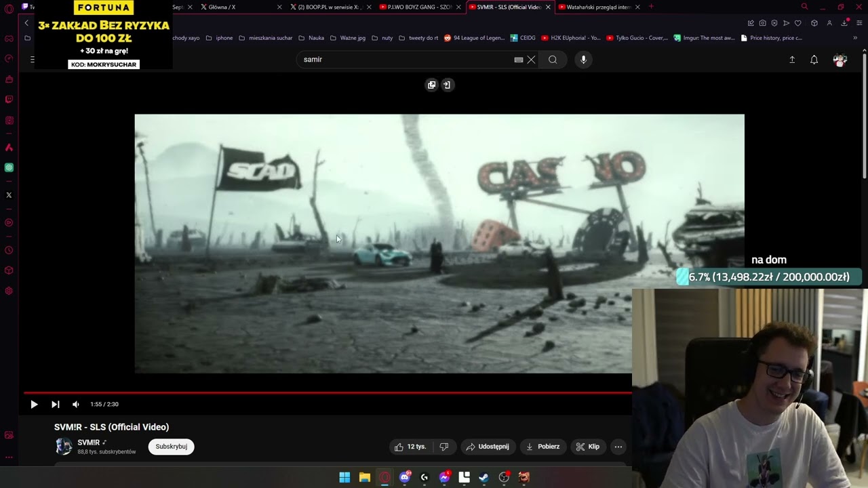The width and height of the screenshot is (868, 488).
Task: Open File Explorer from the taskbar
Action: [365, 477]
